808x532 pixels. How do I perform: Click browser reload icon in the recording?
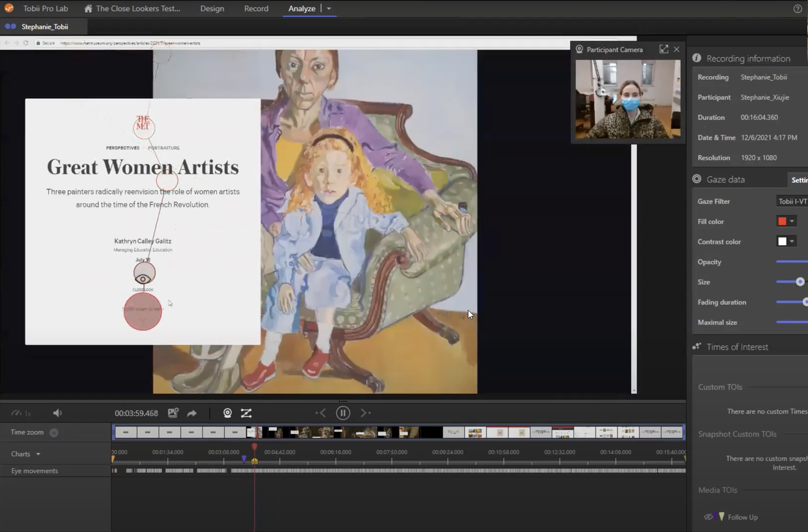click(26, 43)
